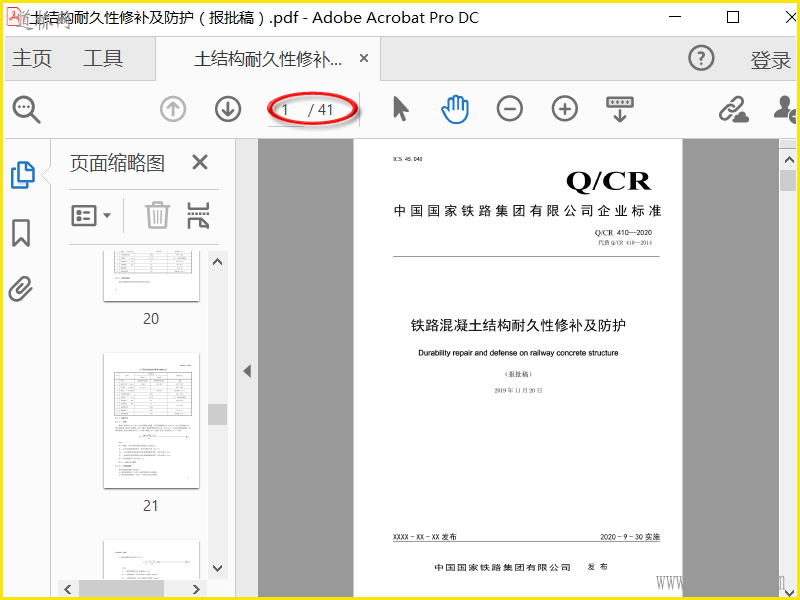
Task: Click the XXXX-XX-XX 发布 text
Action: click(424, 537)
